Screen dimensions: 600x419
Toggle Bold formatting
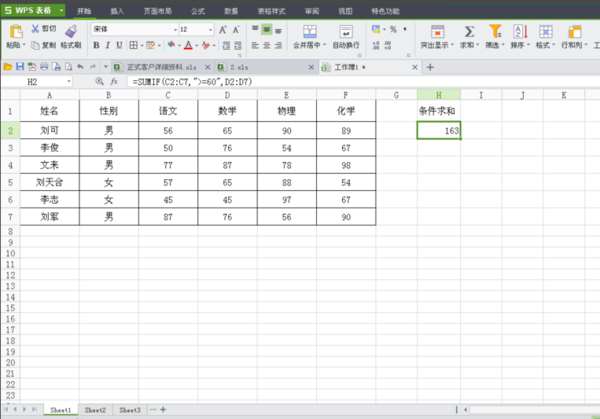point(96,46)
